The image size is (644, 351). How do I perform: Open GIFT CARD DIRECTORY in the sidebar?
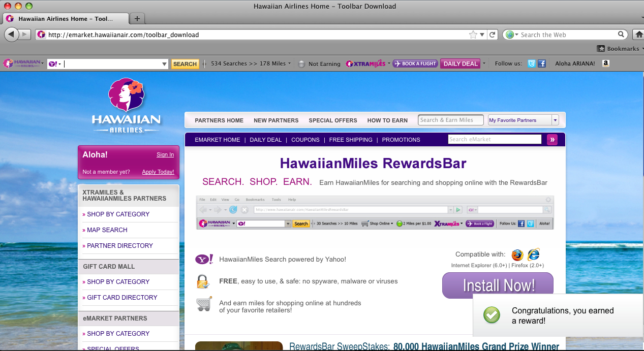point(122,298)
